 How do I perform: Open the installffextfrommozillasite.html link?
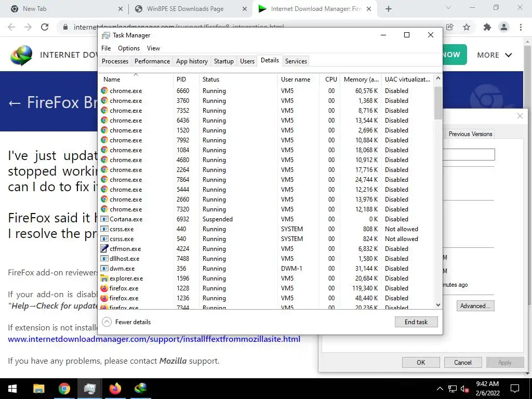154,339
